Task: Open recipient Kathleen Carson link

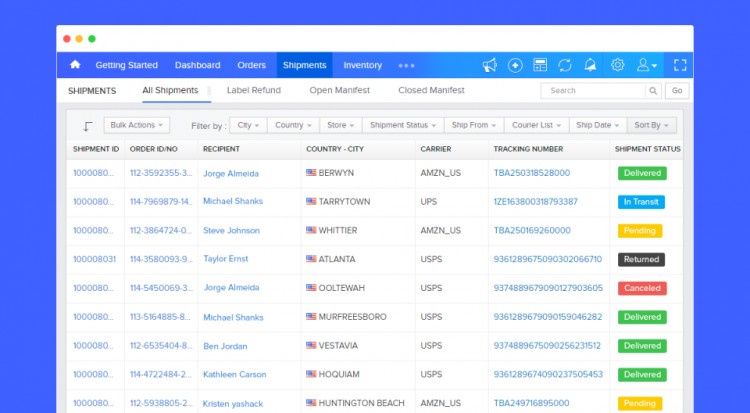Action: pos(234,375)
